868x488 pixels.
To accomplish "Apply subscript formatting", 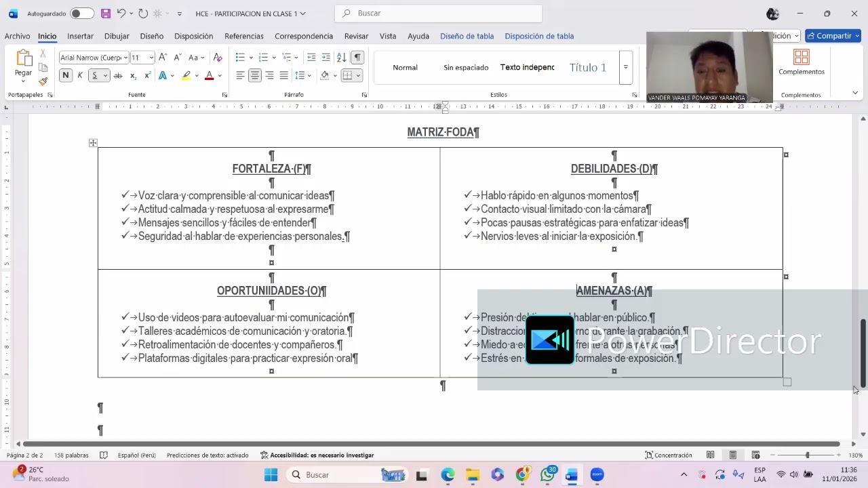I will (133, 75).
